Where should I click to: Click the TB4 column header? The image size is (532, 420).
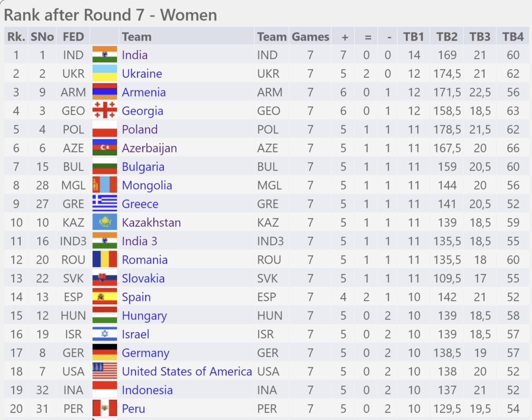[x=513, y=37]
